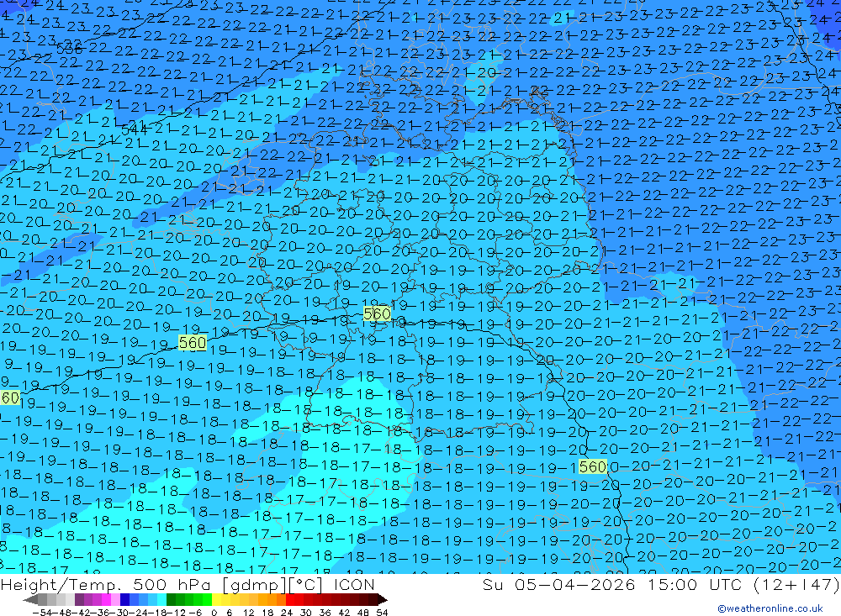Click the yellow swatch above 0 on the scale
Screen dimensions: 841x616
(x=216, y=599)
